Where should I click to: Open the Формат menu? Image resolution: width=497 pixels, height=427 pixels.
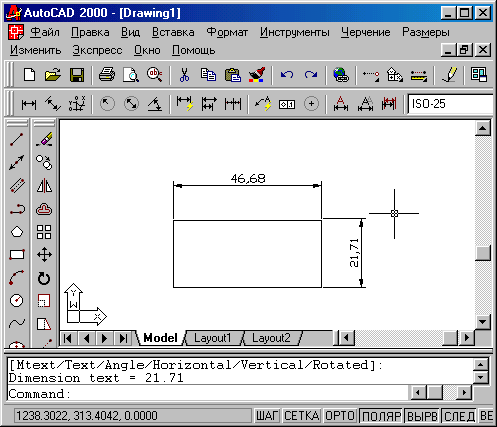click(x=227, y=32)
